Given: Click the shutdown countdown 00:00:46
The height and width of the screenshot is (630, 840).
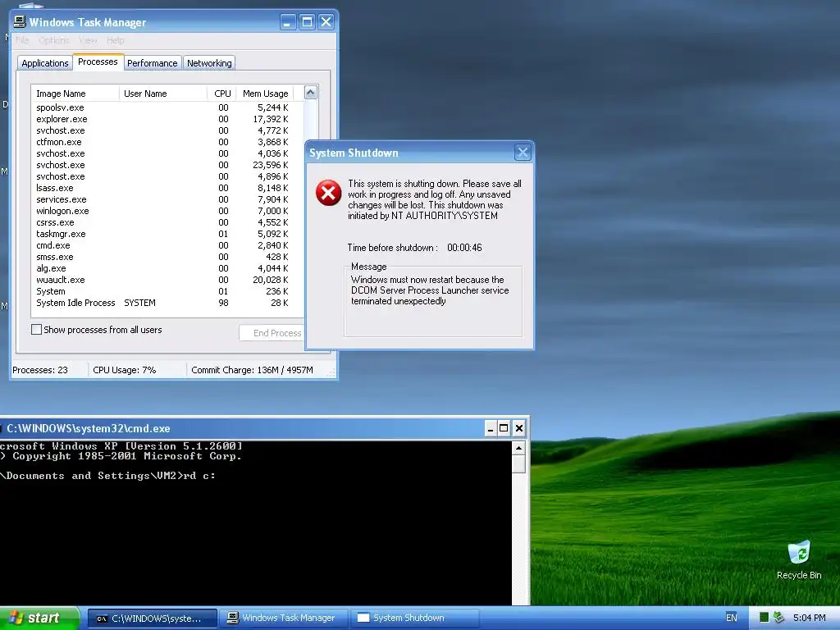Looking at the screenshot, I should [x=464, y=248].
